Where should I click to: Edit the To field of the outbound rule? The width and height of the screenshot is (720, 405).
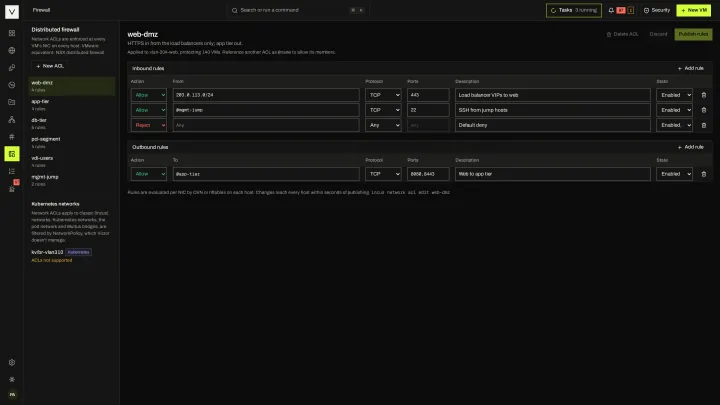tap(266, 174)
